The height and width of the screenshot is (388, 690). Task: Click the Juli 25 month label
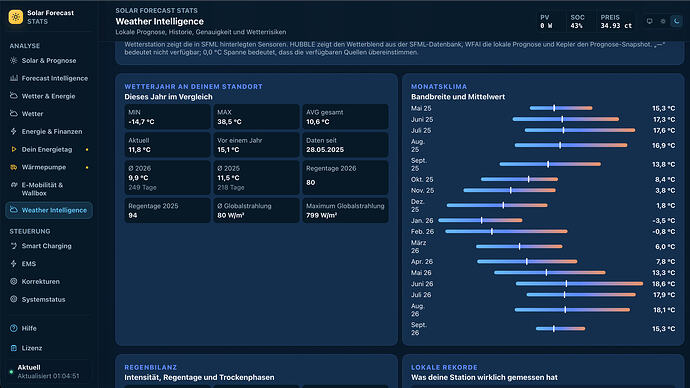coord(421,130)
